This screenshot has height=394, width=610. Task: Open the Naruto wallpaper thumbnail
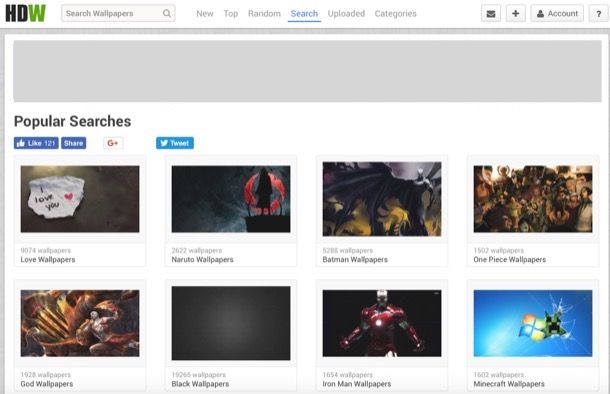pos(231,199)
